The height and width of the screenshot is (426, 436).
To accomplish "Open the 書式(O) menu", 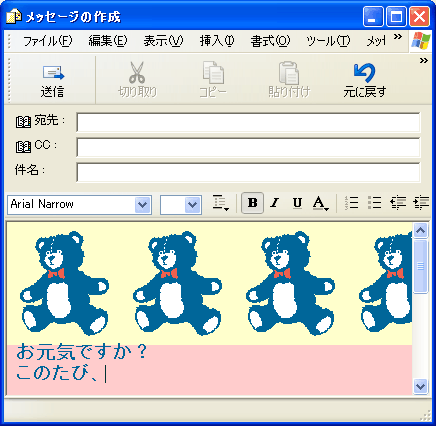I will (270, 41).
